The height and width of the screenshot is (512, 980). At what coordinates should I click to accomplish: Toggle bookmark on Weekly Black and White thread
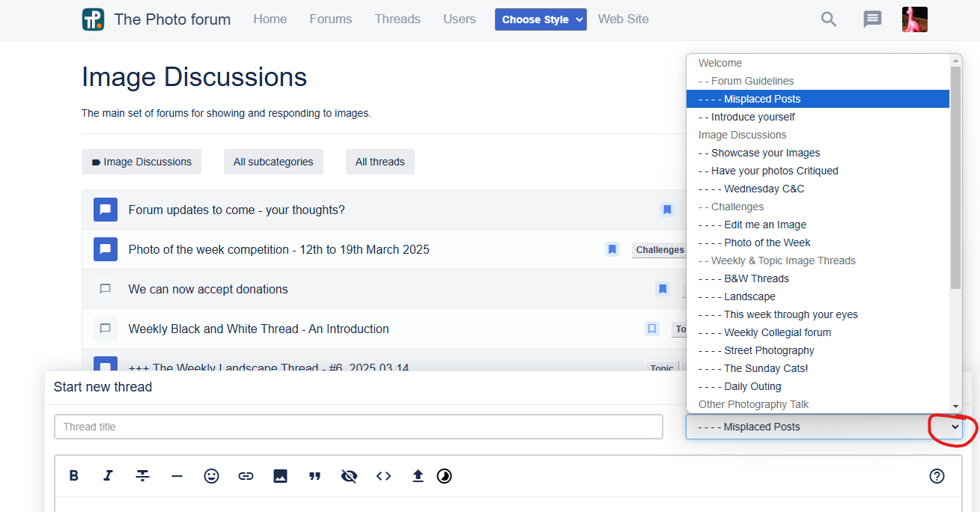[652, 329]
